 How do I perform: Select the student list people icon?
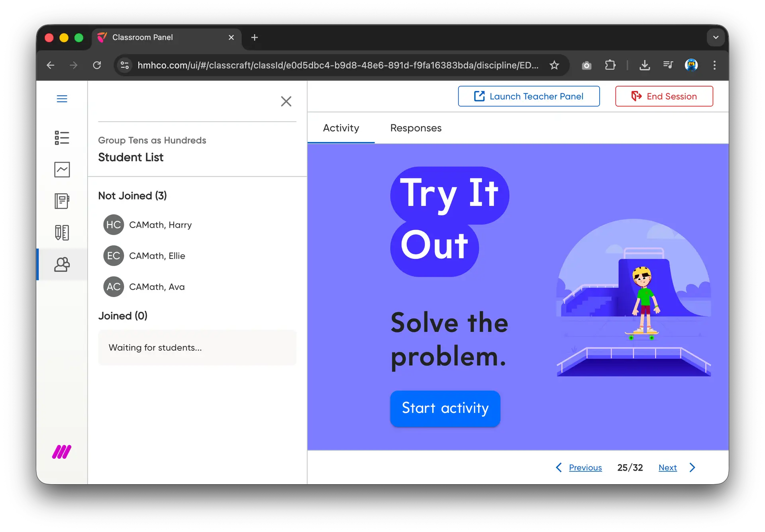62,264
